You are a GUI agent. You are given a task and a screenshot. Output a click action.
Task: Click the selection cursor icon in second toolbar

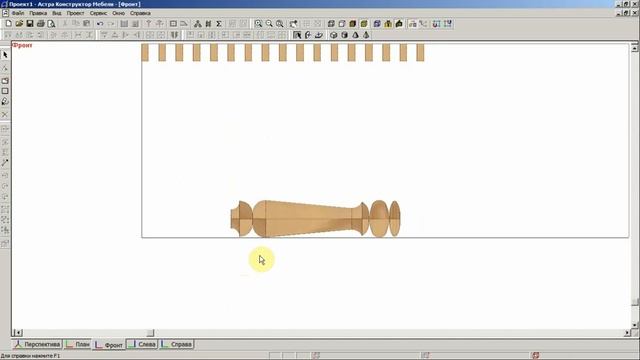click(297, 35)
